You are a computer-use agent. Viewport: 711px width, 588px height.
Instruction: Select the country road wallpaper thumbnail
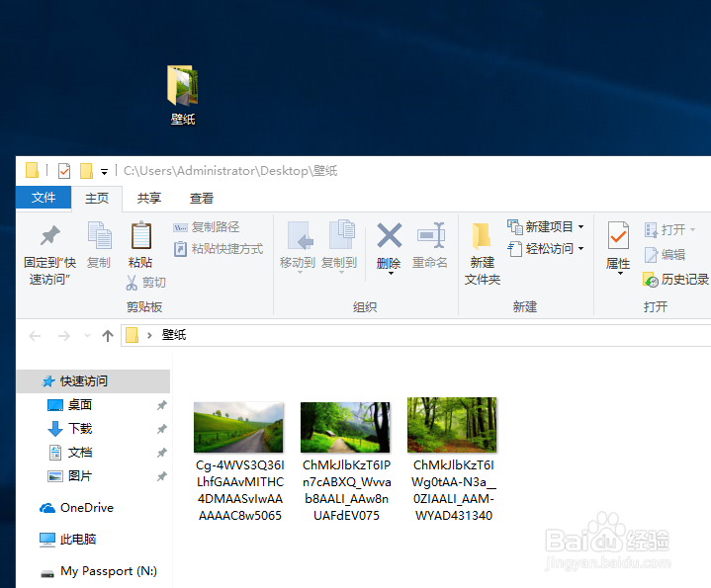238,427
